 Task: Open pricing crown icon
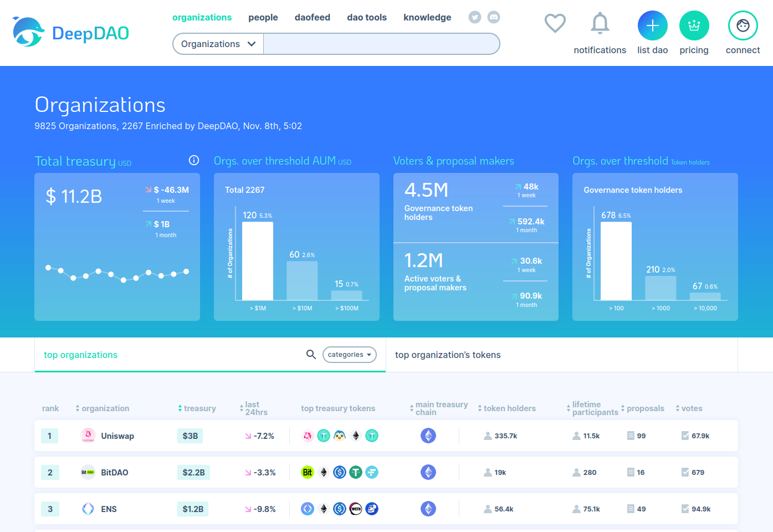[694, 25]
